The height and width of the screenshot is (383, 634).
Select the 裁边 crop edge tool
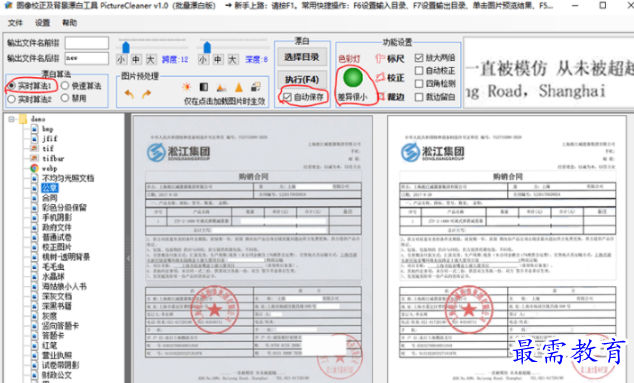391,97
